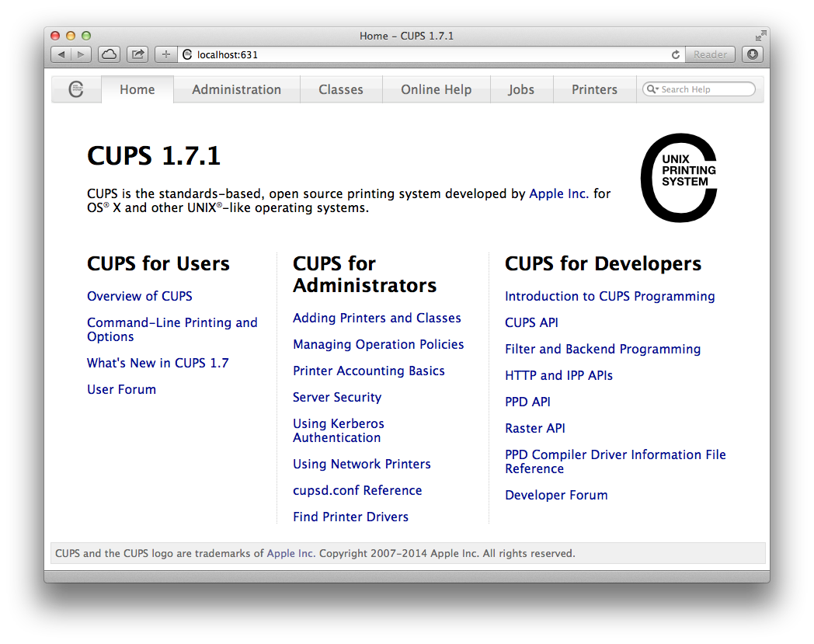Image resolution: width=814 pixels, height=644 pixels.
Task: Click the CUPS 1.7.1 page heading
Action: tap(154, 156)
